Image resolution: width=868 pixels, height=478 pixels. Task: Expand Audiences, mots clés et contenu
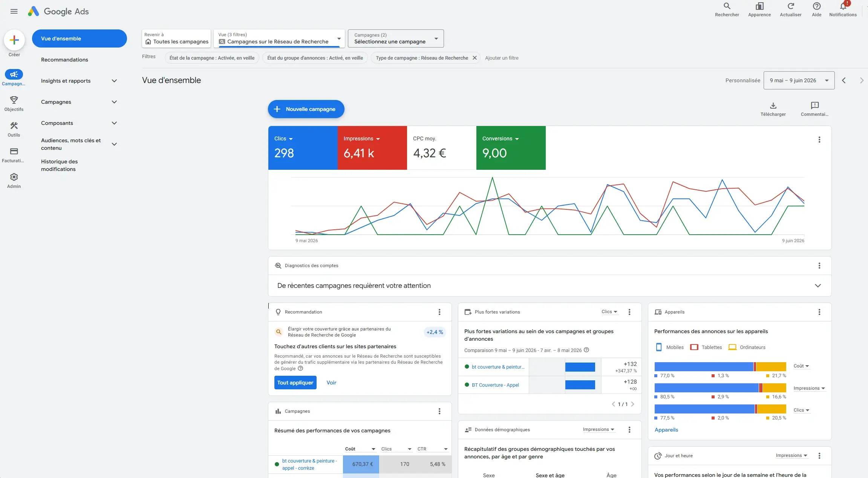coord(114,144)
